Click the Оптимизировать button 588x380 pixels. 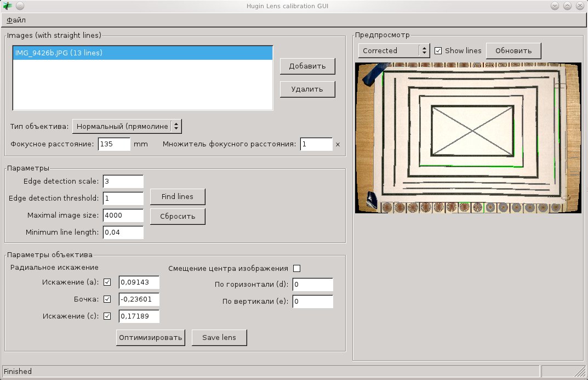click(151, 337)
